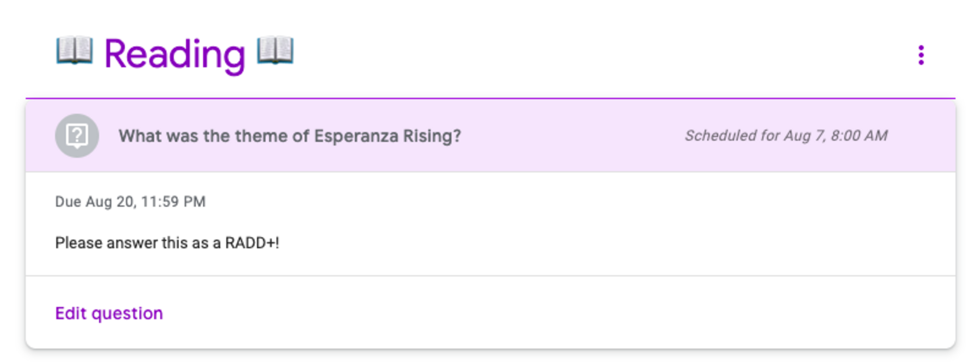Click empty footer area beside Edit question
This screenshot has height=362, width=980.
526,313
